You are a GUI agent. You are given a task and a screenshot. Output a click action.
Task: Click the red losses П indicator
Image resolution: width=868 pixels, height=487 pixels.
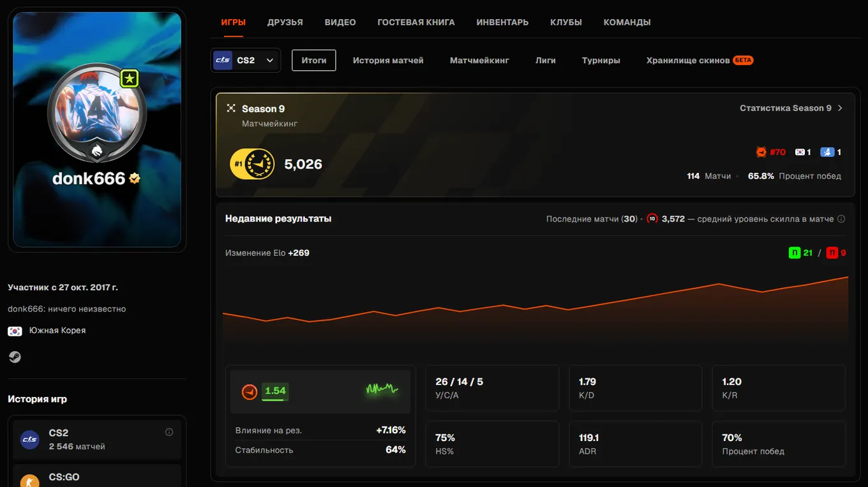[832, 253]
